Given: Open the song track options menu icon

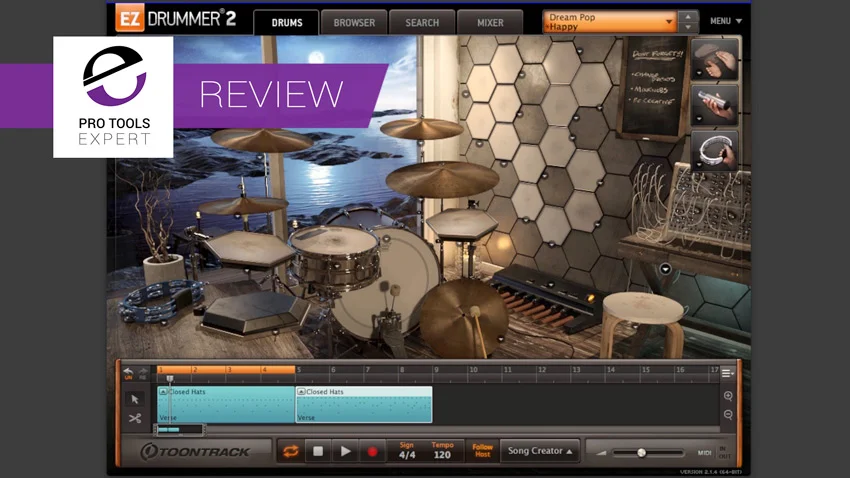Looking at the screenshot, I should tap(727, 373).
